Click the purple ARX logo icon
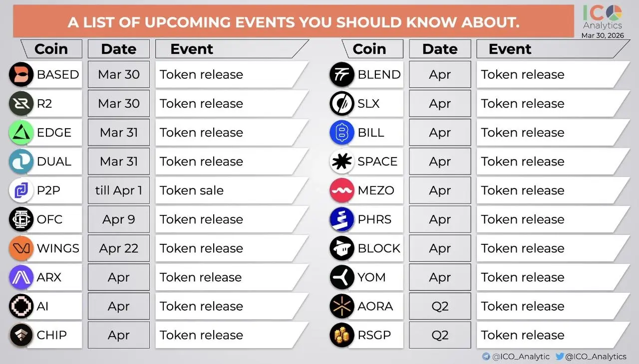639x364 pixels. (x=21, y=277)
